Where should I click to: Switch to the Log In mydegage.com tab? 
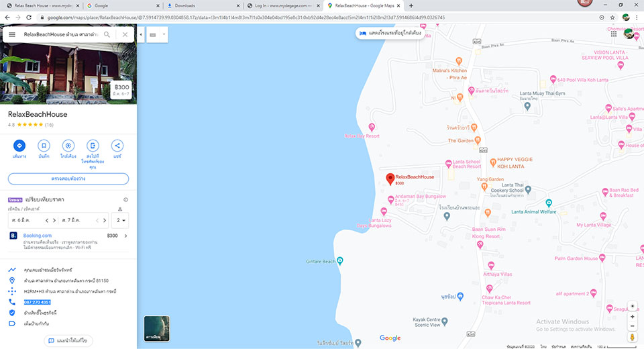(x=282, y=6)
